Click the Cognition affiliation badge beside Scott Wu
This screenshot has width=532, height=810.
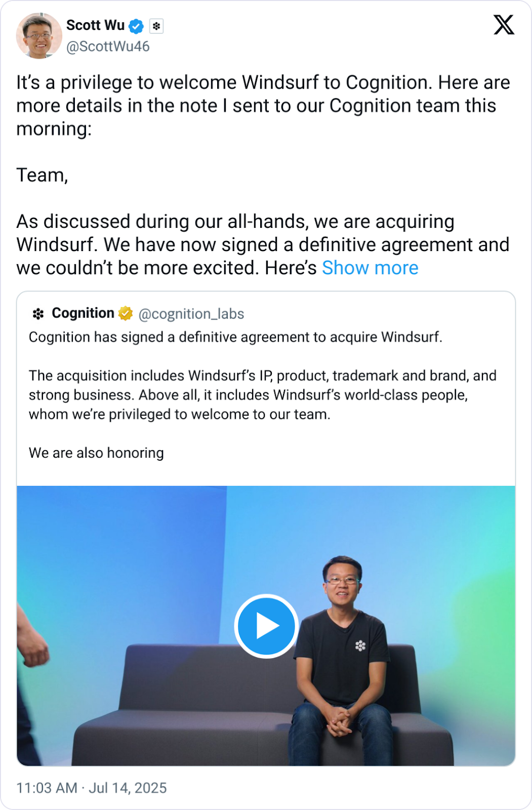156,26
